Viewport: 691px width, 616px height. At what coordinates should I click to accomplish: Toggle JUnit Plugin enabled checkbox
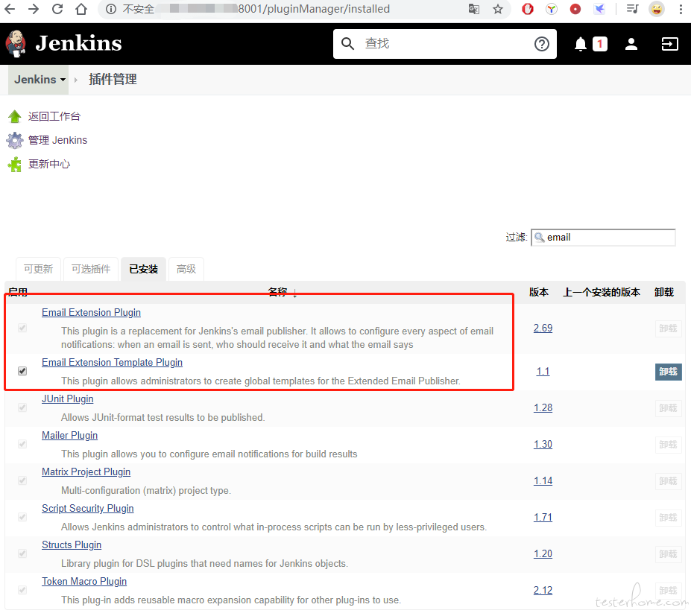(22, 407)
